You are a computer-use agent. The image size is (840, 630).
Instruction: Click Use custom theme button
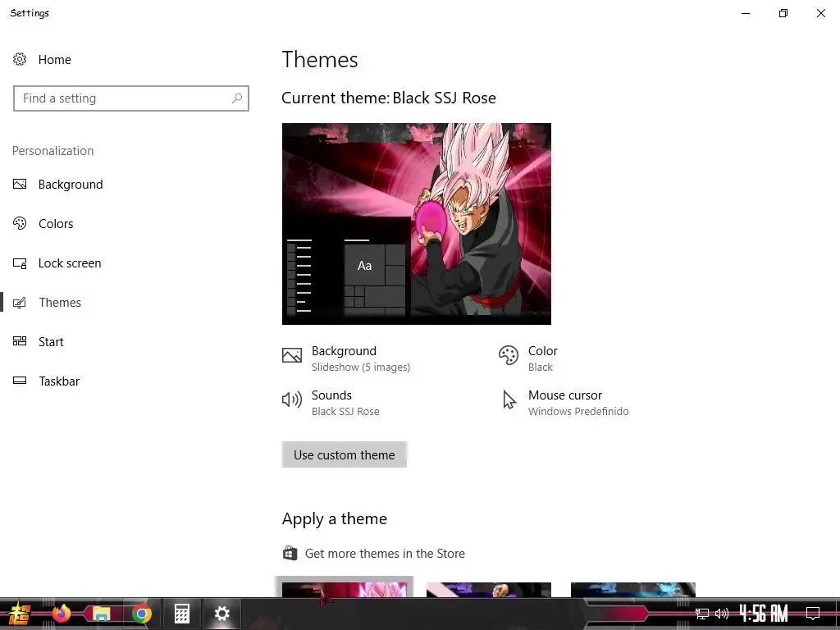345,454
